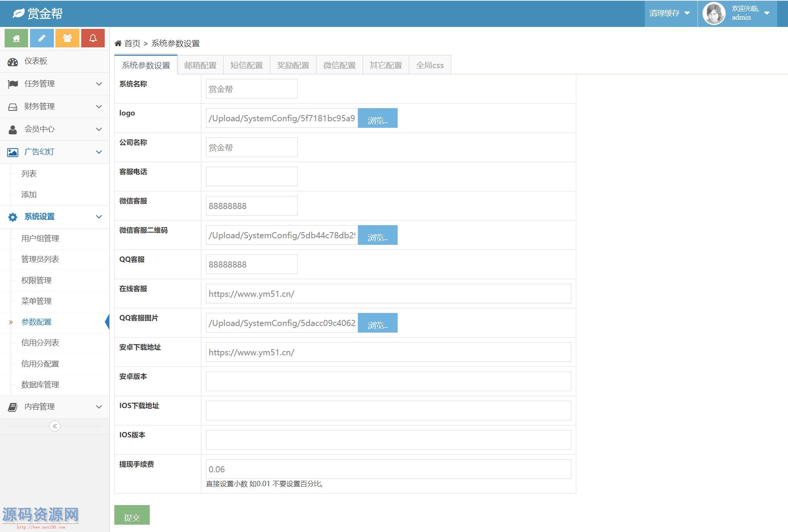Viewport: 788px width, 532px height.
Task: Collapse sidebar with double-chevron circle icon
Action: [x=55, y=426]
